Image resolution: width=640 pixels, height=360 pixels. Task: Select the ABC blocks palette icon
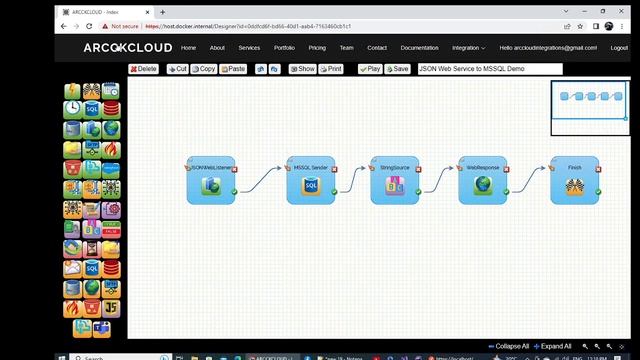pyautogui.click(x=91, y=229)
